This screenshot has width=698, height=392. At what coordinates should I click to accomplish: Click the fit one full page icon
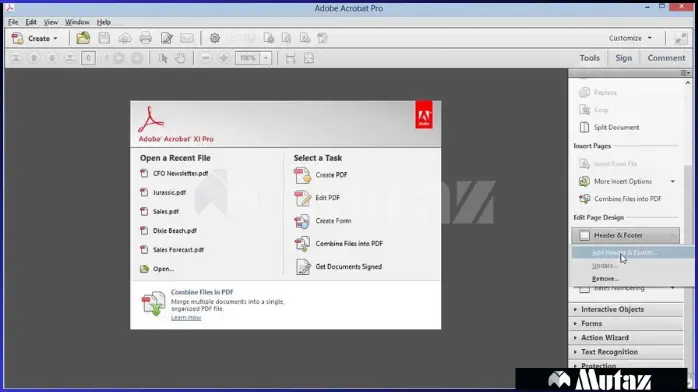[308, 58]
